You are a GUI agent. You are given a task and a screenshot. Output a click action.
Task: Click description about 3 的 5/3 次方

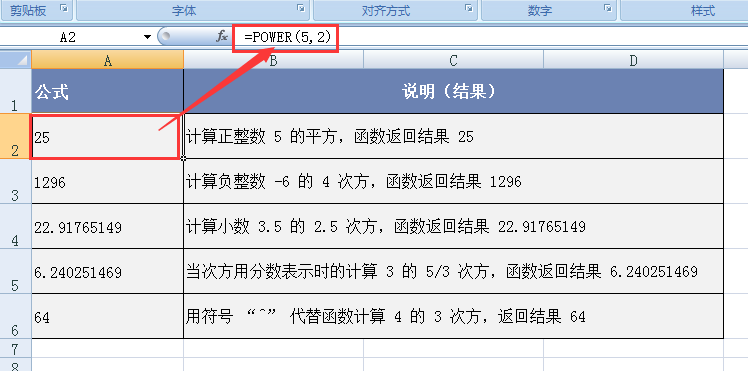[453, 271]
